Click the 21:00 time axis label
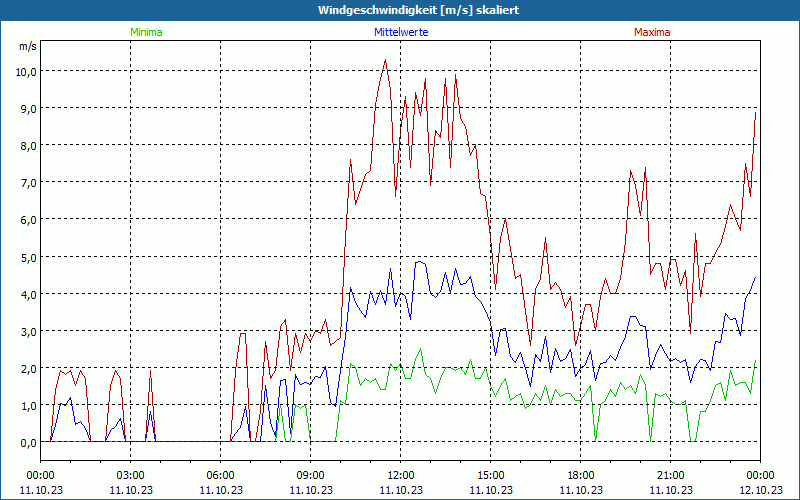This screenshot has width=800, height=500. [670, 476]
